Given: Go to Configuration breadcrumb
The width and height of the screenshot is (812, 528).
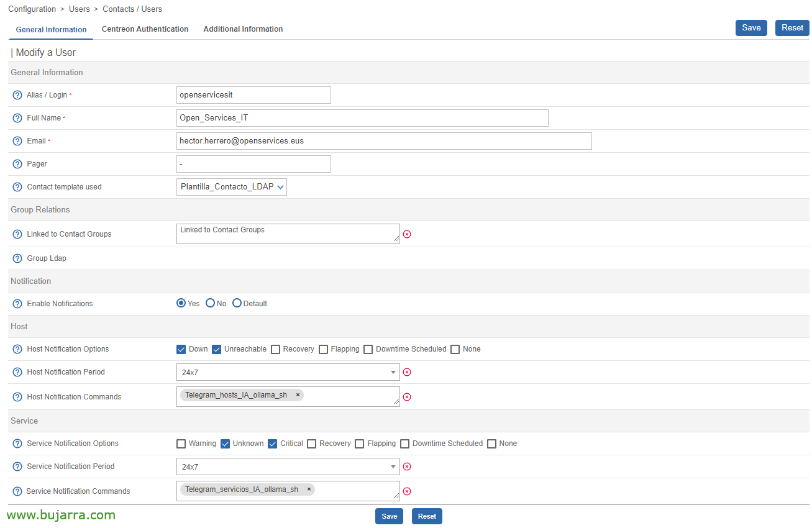Looking at the screenshot, I should [32, 9].
